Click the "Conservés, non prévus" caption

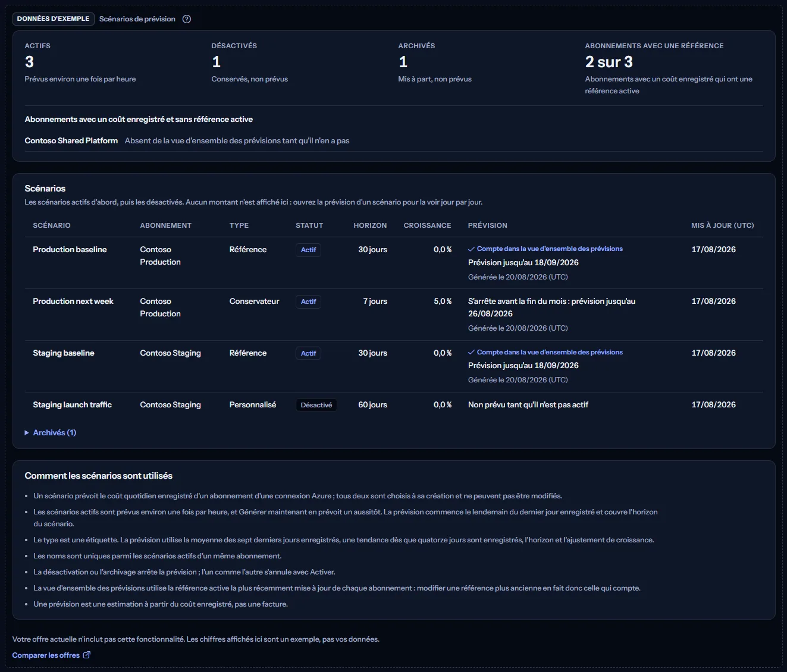(x=250, y=79)
